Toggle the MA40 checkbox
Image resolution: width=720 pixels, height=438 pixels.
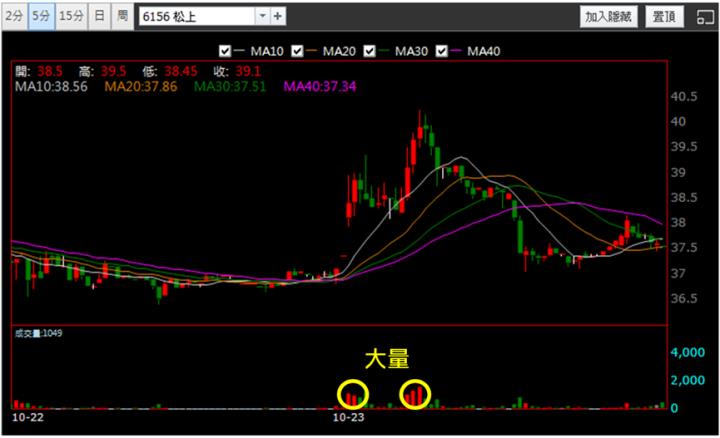pyautogui.click(x=441, y=51)
